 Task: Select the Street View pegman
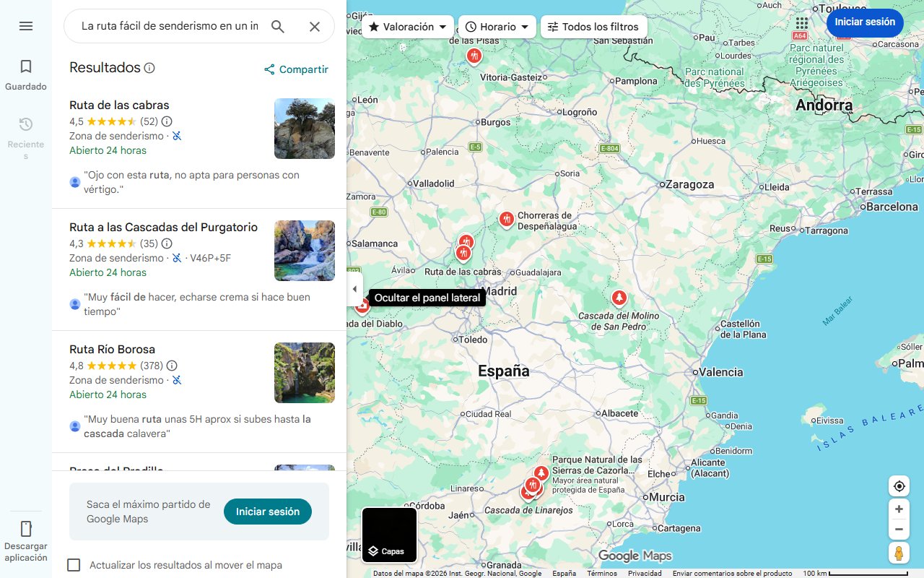(899, 553)
